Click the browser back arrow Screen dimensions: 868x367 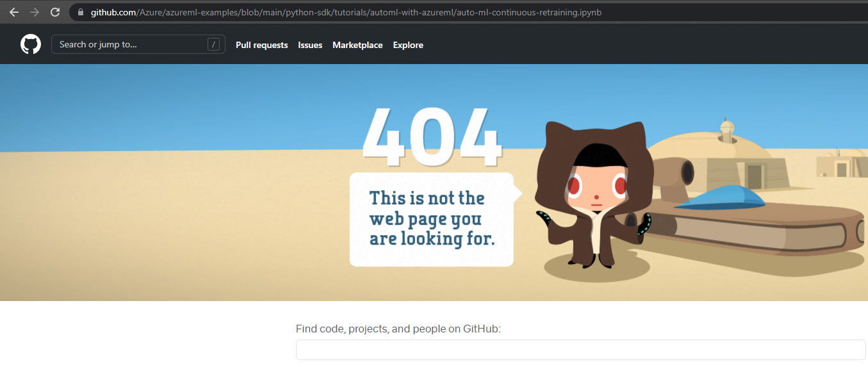(13, 12)
